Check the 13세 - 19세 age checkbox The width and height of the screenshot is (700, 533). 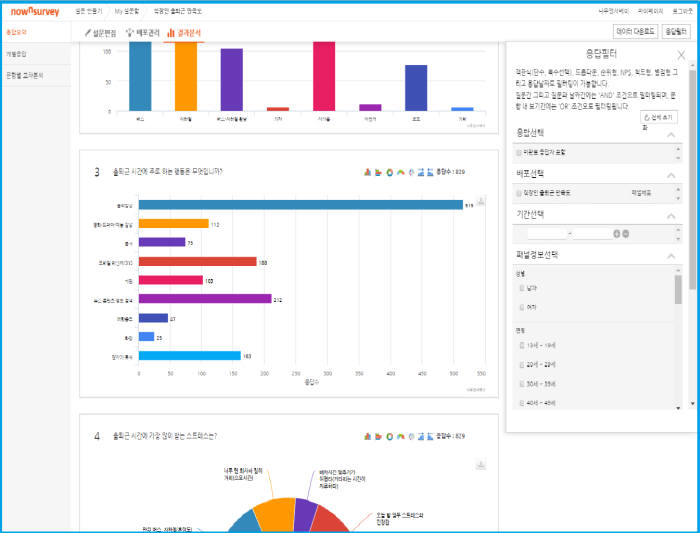(x=522, y=346)
